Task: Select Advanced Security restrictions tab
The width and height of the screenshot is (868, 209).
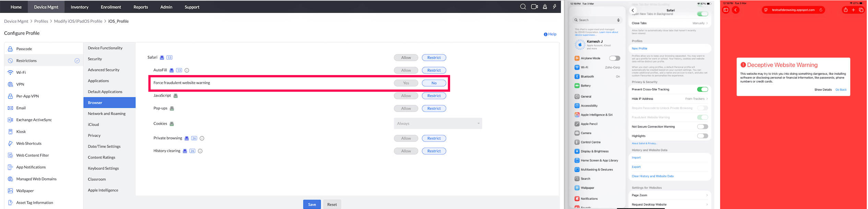Action: coord(109,70)
